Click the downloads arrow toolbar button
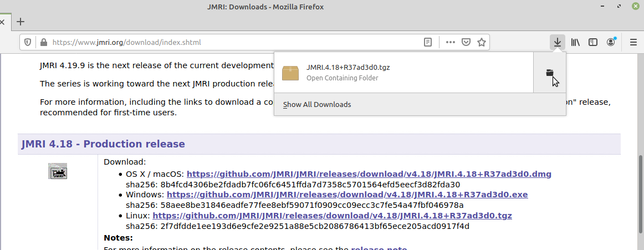644x250 pixels. 558,42
